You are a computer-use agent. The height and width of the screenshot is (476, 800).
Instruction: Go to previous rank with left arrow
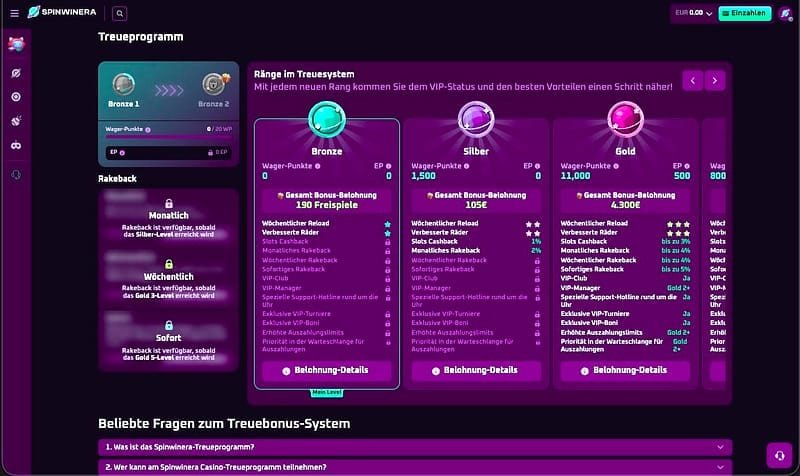[692, 80]
